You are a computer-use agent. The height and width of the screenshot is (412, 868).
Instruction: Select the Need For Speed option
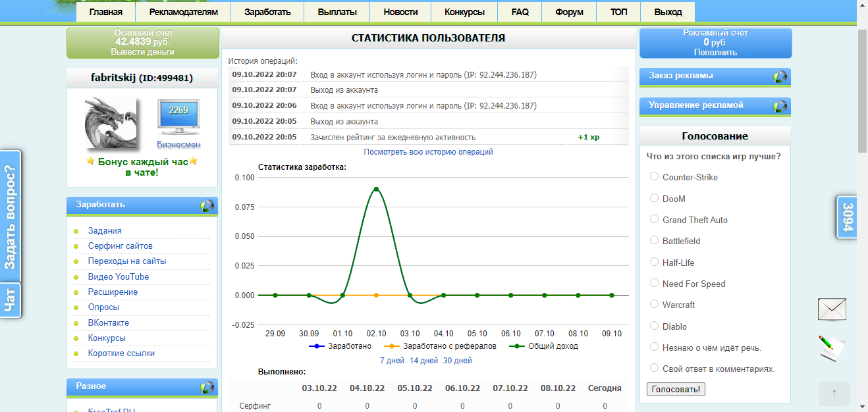[x=654, y=283]
